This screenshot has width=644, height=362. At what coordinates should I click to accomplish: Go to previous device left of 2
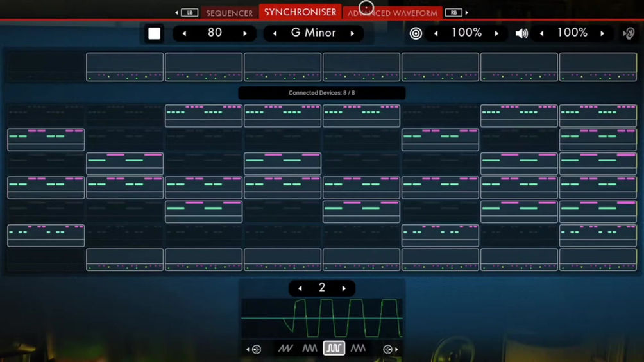tap(300, 288)
